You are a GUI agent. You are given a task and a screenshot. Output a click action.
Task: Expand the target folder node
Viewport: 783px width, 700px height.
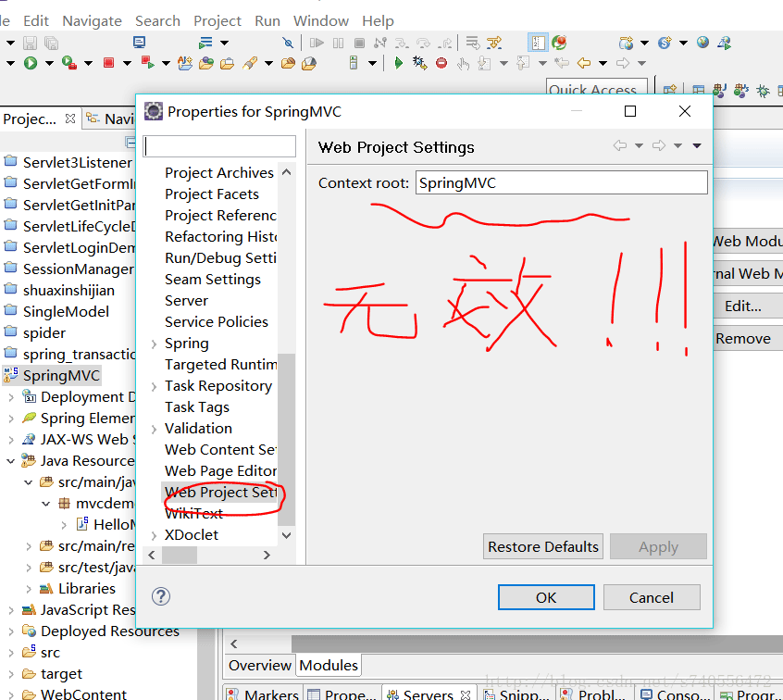pos(11,674)
